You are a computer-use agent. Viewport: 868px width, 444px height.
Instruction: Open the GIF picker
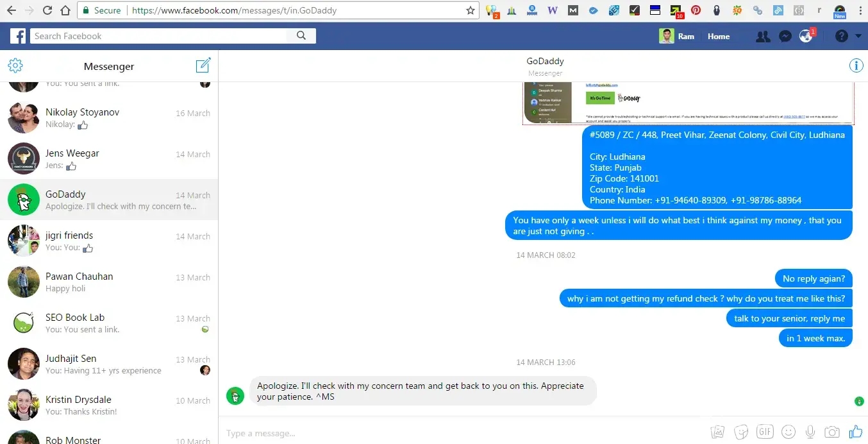(x=765, y=432)
